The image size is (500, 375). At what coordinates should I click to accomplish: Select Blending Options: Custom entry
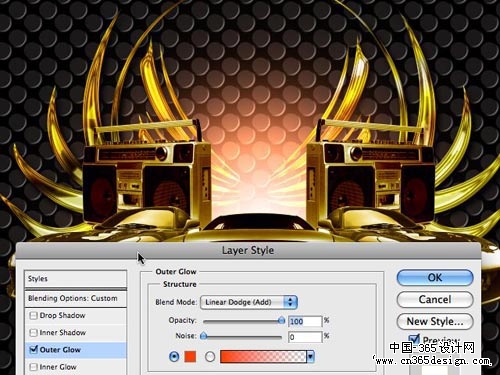point(76,298)
